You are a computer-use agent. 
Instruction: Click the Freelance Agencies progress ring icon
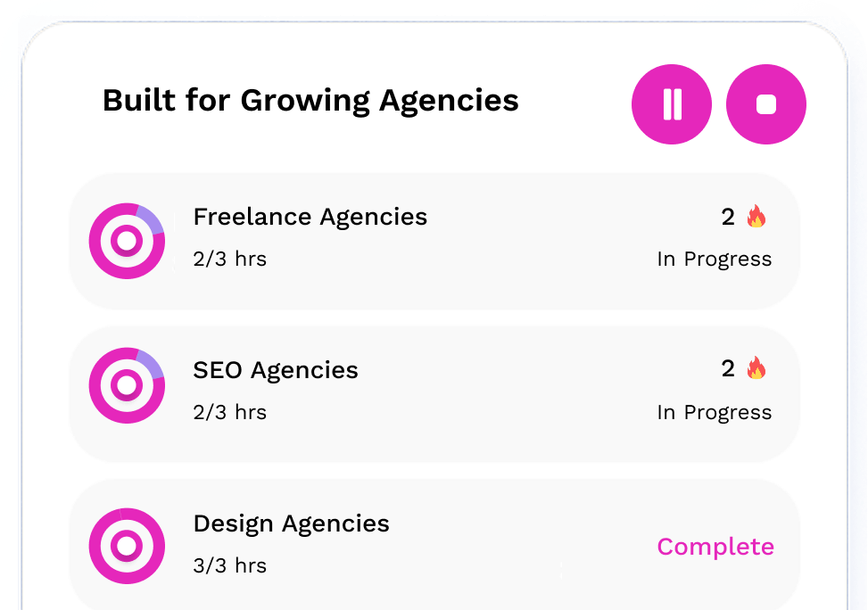(x=127, y=241)
